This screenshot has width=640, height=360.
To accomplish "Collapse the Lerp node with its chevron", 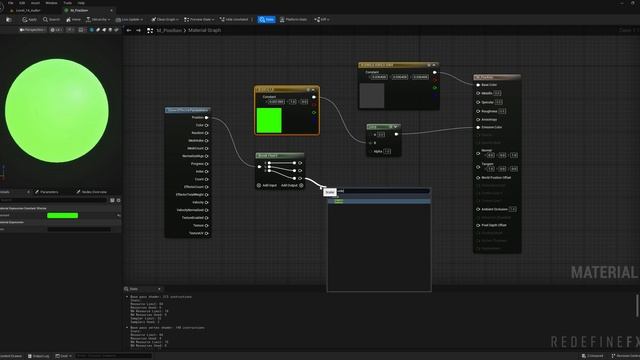I will [396, 127].
